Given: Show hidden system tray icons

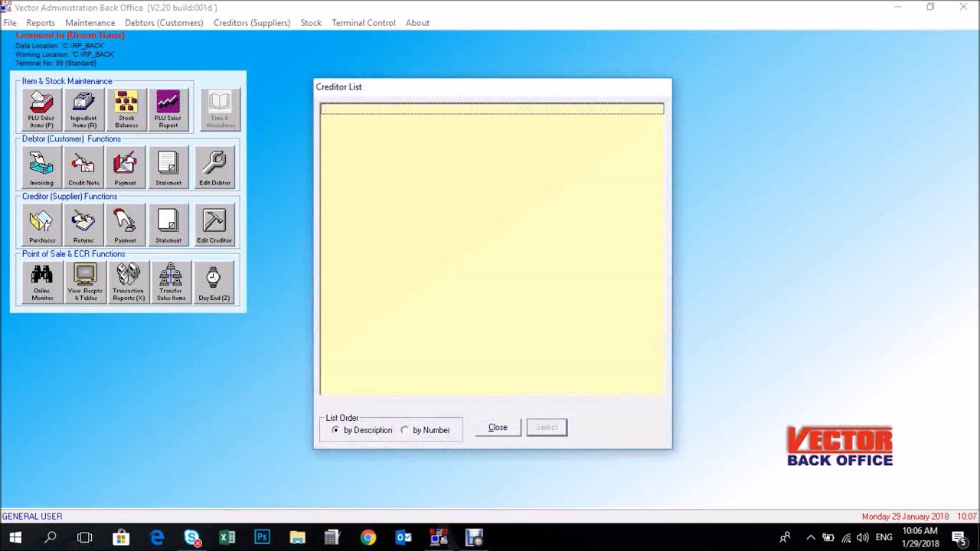Looking at the screenshot, I should pos(811,537).
